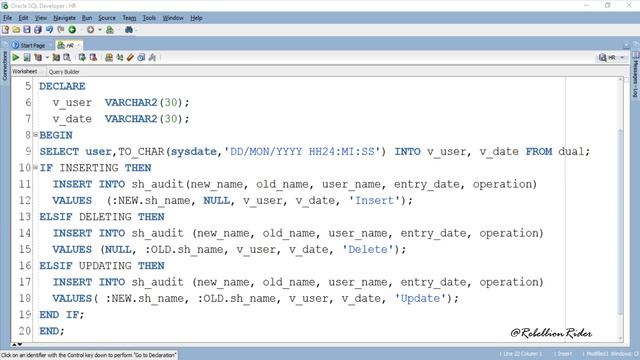
Task: Click the Save icon
Action: (x=27, y=30)
